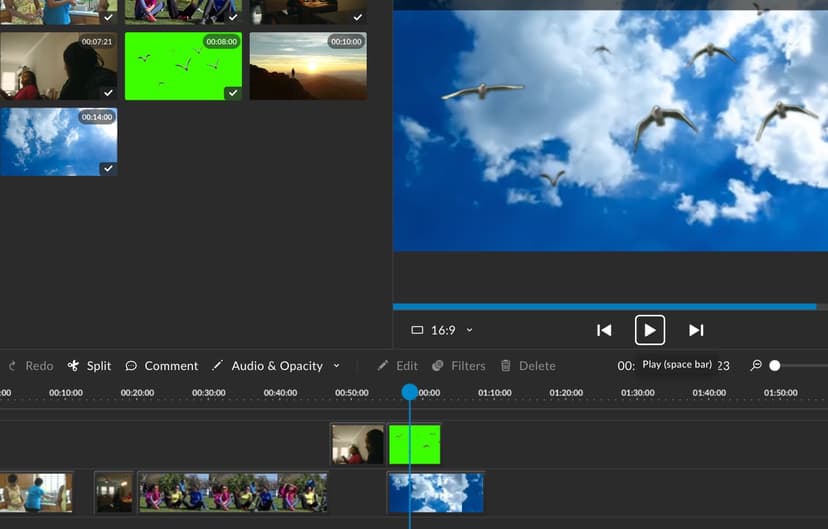Click the 01:50:00 ruler mark
This screenshot has width=828, height=529.
pyautogui.click(x=780, y=393)
